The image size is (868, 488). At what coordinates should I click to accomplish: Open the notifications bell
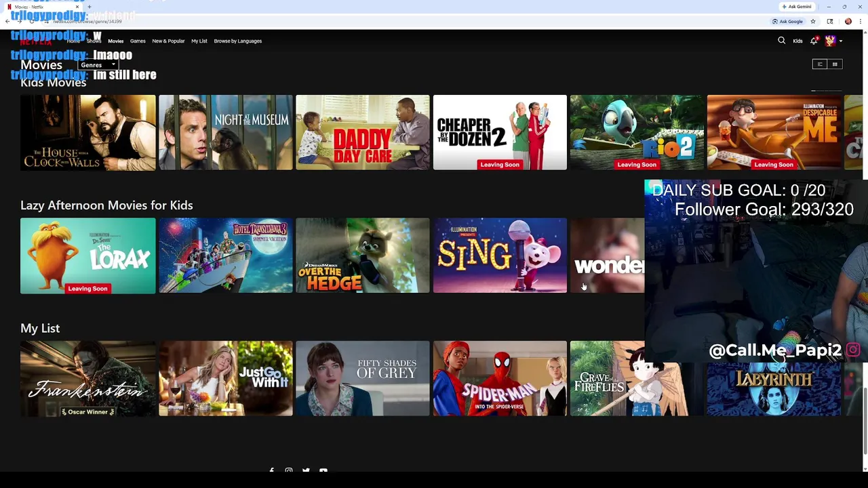click(814, 41)
